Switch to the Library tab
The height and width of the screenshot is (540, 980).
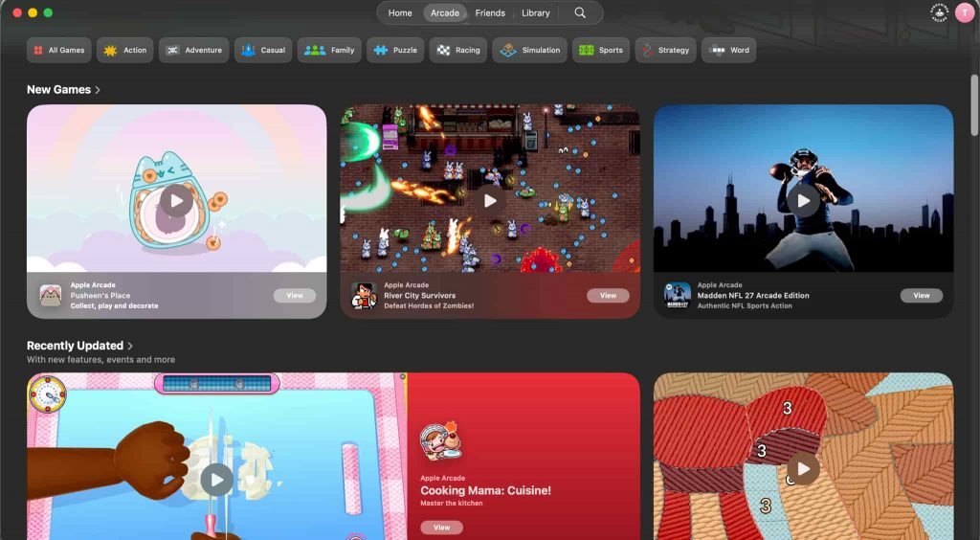pyautogui.click(x=536, y=12)
